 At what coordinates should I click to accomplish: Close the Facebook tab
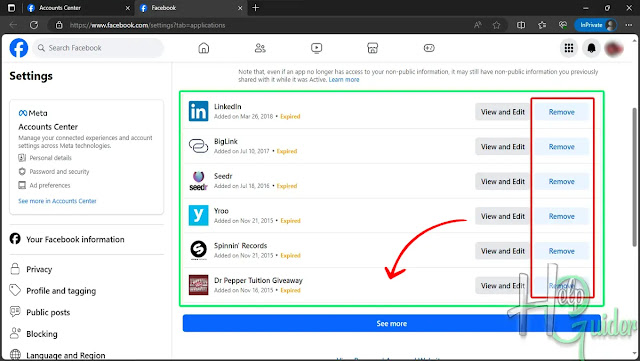240,8
